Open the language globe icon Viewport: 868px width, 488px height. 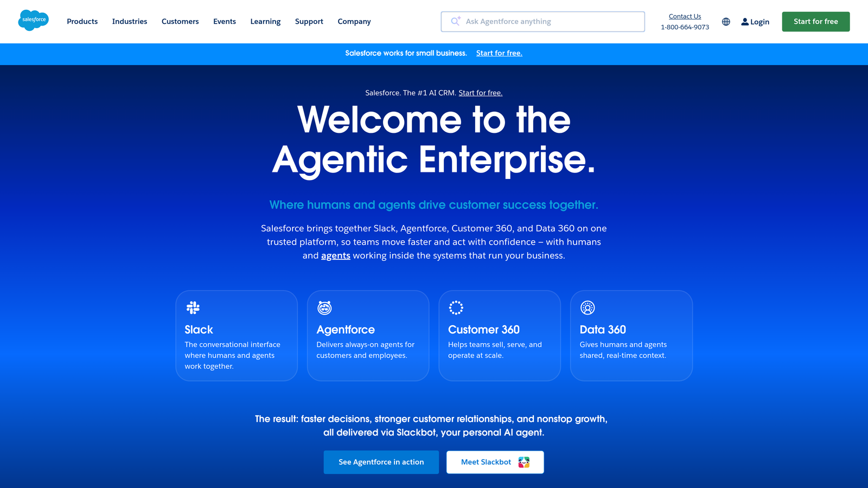(726, 22)
